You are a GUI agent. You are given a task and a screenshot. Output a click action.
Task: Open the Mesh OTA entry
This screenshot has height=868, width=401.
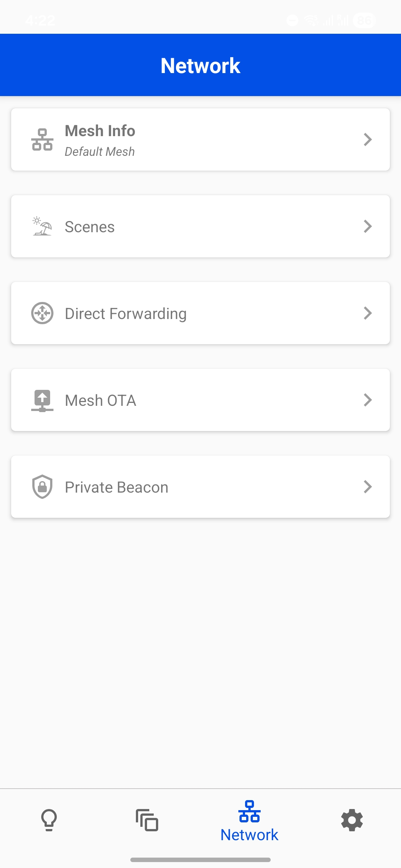200,400
